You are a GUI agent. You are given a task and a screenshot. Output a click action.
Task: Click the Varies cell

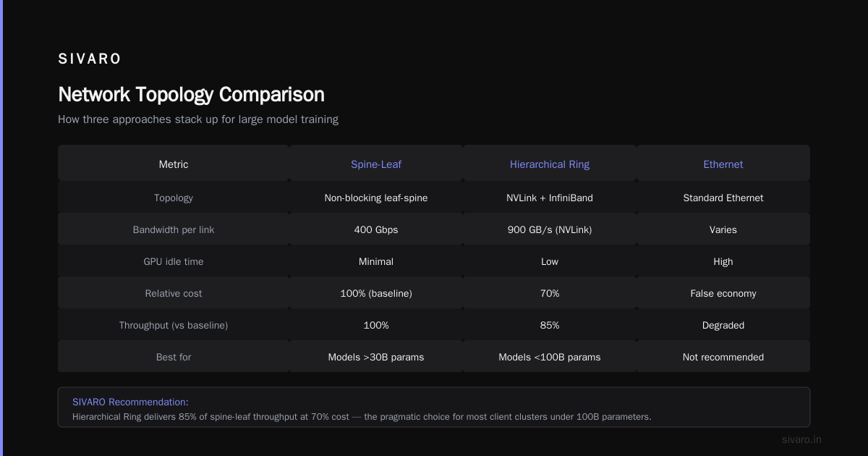pos(723,229)
